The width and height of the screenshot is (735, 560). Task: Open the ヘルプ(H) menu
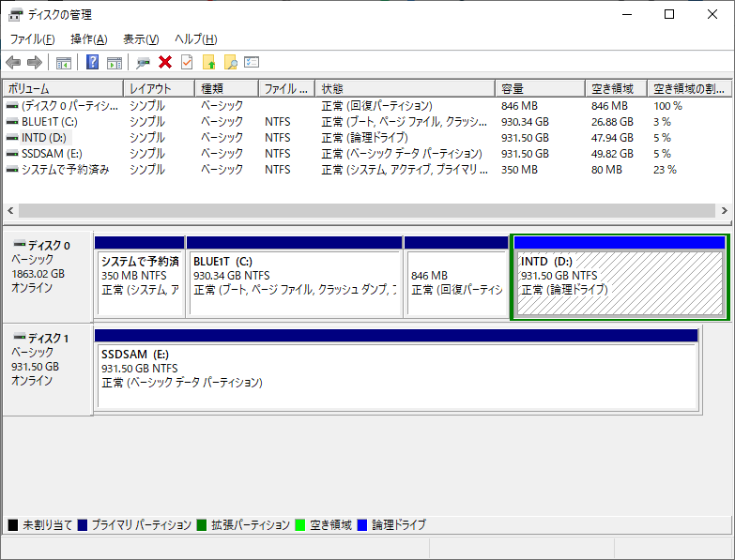pyautogui.click(x=196, y=39)
